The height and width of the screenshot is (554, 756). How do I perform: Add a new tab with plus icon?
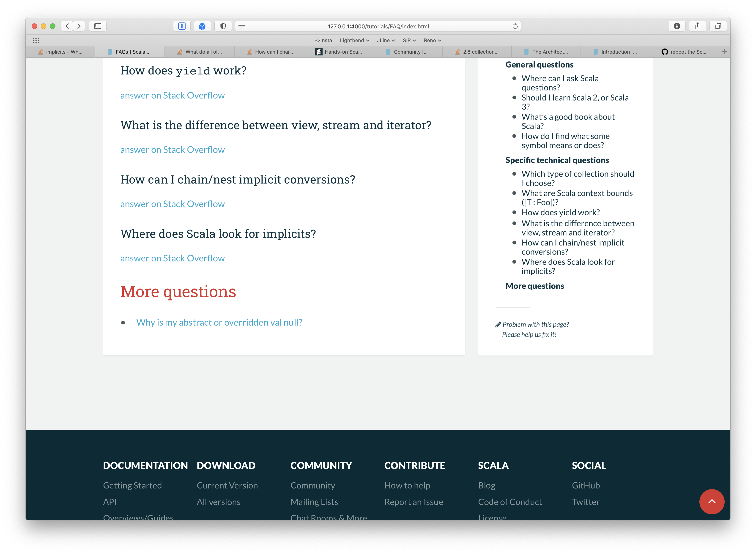click(724, 52)
